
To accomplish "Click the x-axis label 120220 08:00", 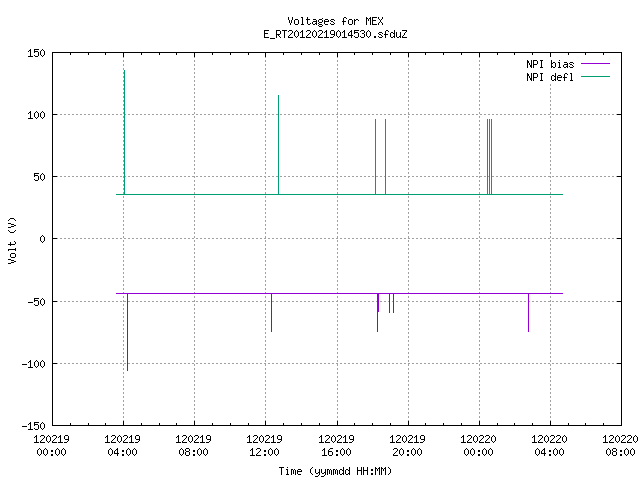I will tap(620, 446).
